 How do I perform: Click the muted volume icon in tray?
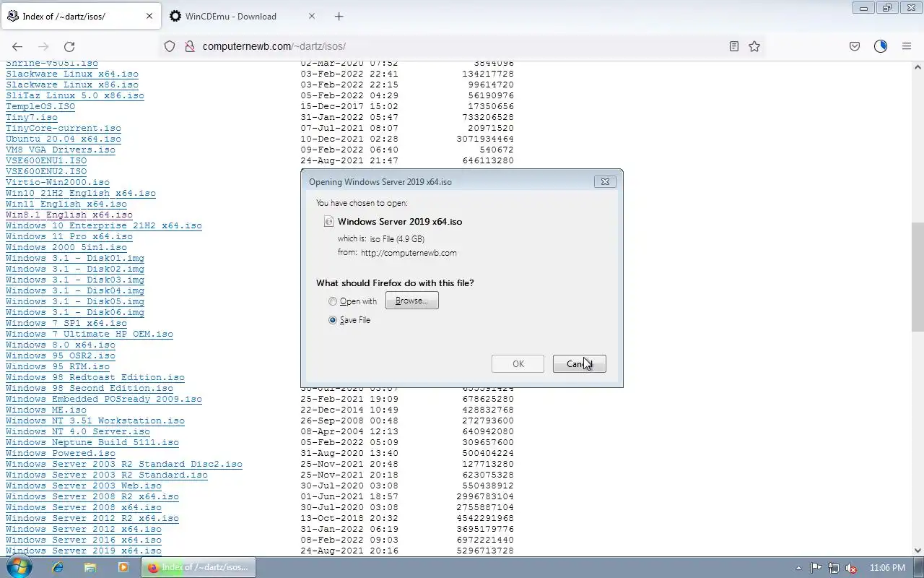click(851, 568)
